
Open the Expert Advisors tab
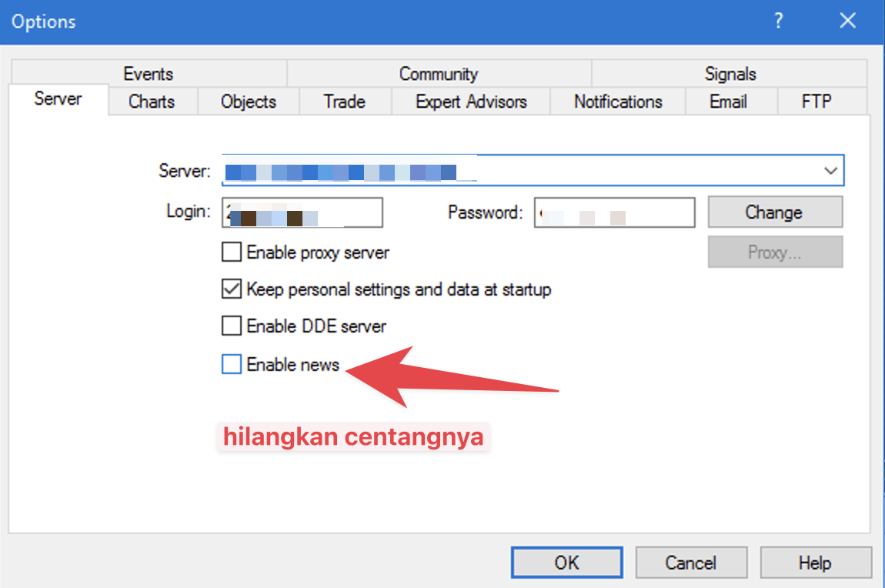(x=471, y=101)
